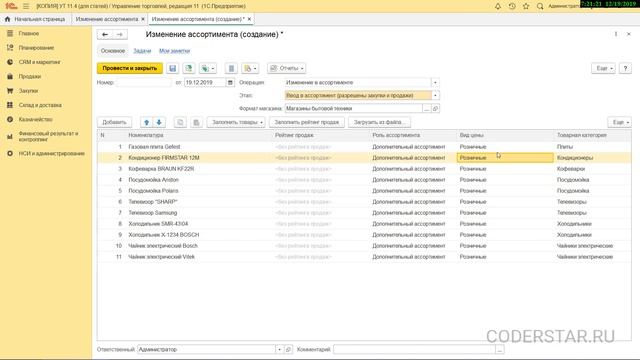
Task: Open the Формат магазина item via open icon
Action: (435, 109)
